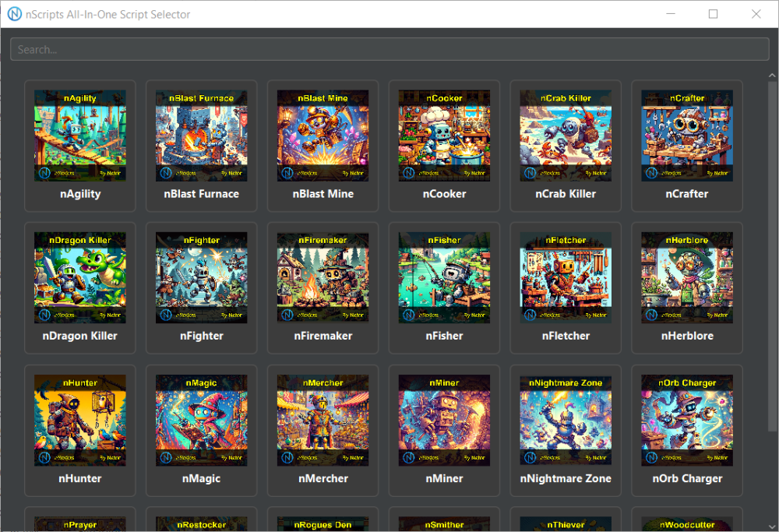This screenshot has width=779, height=532.
Task: Open the nFiremaker campfire artwork
Action: pyautogui.click(x=323, y=277)
